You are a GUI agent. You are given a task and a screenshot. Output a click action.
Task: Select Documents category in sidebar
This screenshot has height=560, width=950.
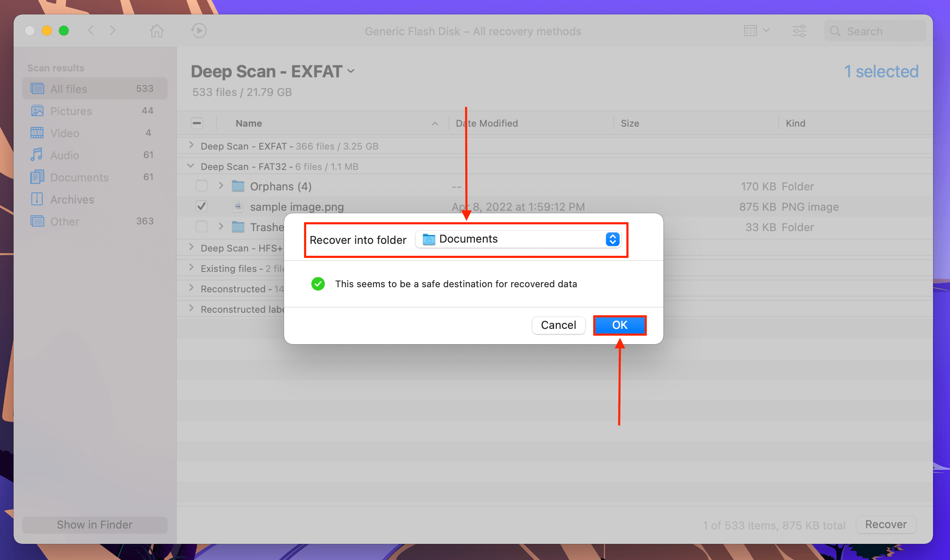tap(94, 177)
